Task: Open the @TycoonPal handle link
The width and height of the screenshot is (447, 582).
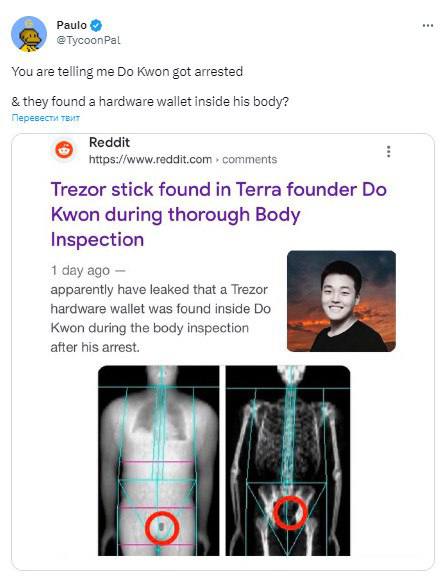Action: (88, 40)
